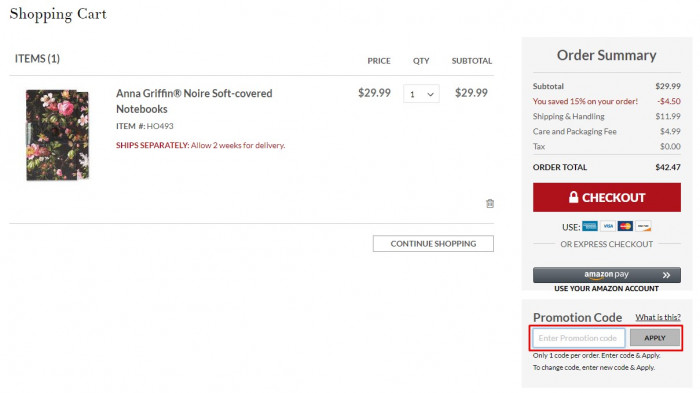Open Anna Griffin Noire Notebooks product title
Image resolution: width=700 pixels, height=393 pixels.
click(x=194, y=101)
